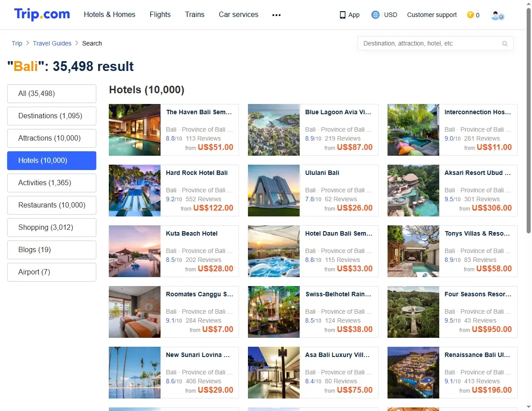532x411 pixels.
Task: Open Aksari Resort Ubud photo
Action: click(413, 191)
